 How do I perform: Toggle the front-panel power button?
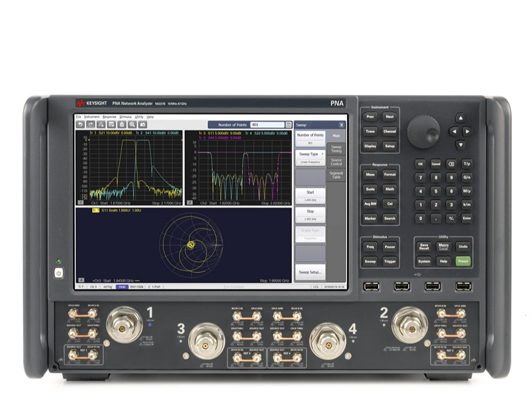point(59,273)
